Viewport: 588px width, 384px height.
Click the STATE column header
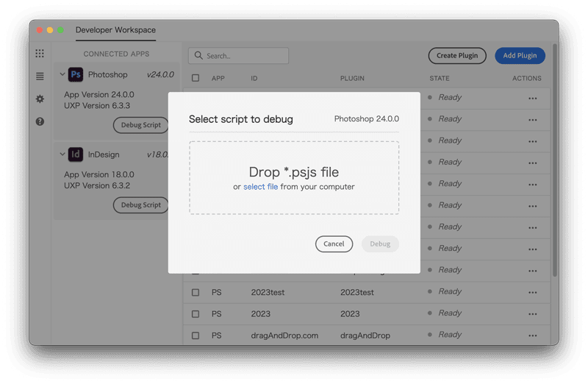coord(440,78)
